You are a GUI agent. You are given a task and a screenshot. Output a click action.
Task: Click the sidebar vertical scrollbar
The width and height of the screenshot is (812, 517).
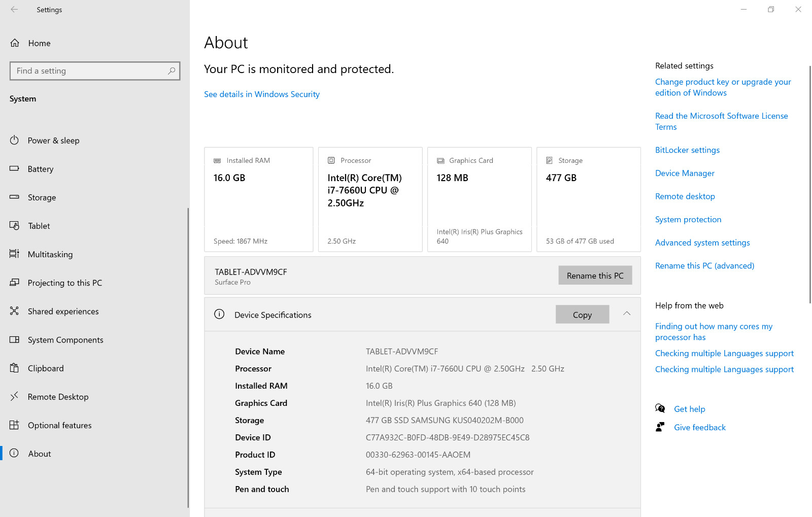pos(188,358)
